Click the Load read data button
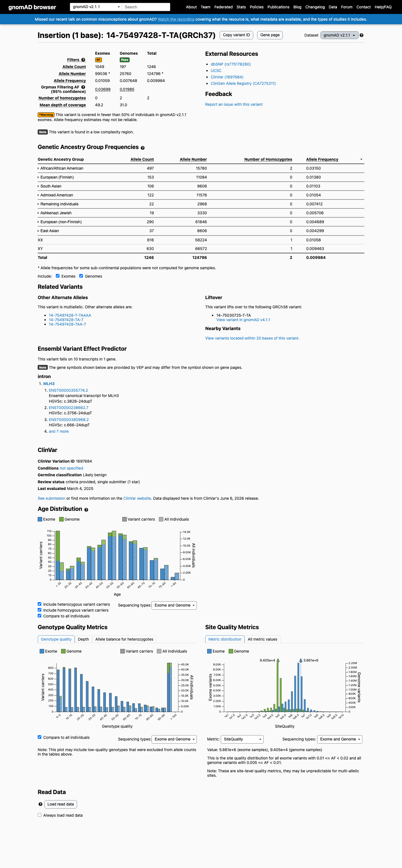402x868 pixels. 61,804
